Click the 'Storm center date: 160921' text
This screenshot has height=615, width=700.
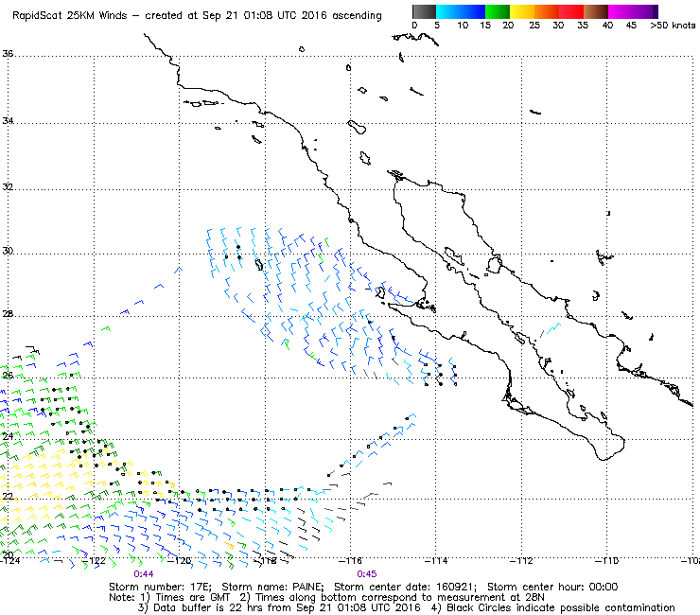click(x=406, y=587)
